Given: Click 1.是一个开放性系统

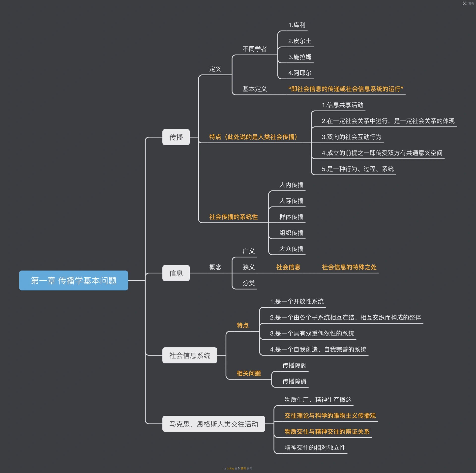Looking at the screenshot, I should pyautogui.click(x=297, y=301).
